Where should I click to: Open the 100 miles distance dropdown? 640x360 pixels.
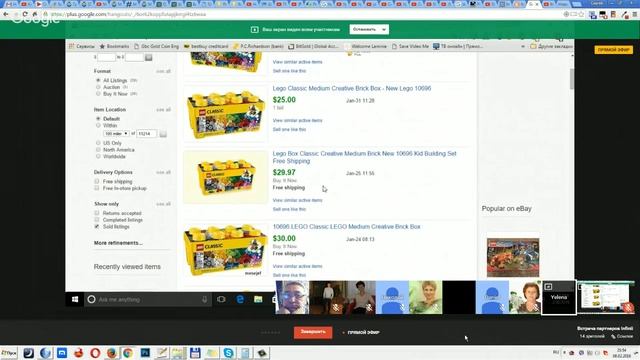(116, 133)
